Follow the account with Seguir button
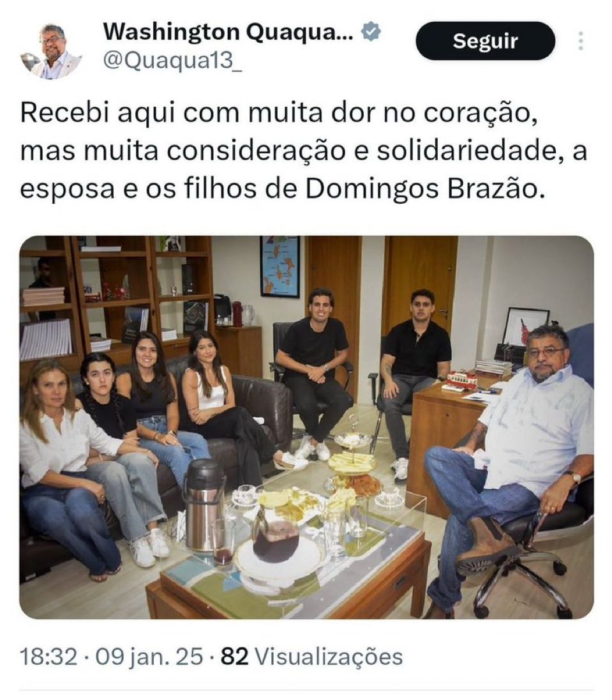612x700 pixels. 485,41
